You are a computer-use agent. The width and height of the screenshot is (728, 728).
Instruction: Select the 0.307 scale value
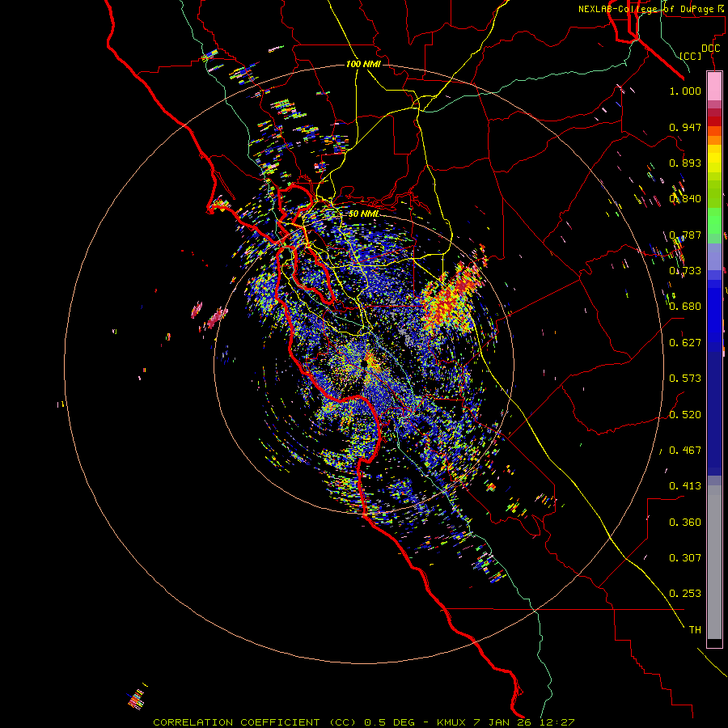[x=685, y=558]
